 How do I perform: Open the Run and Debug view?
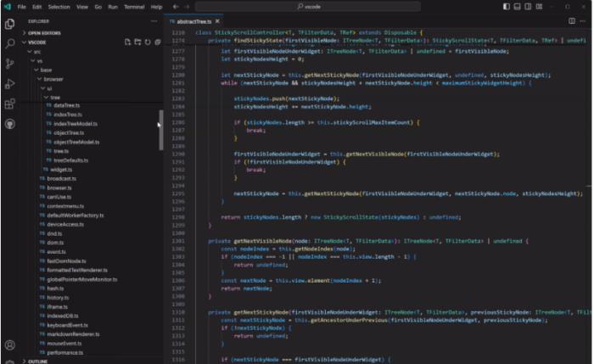pos(9,83)
